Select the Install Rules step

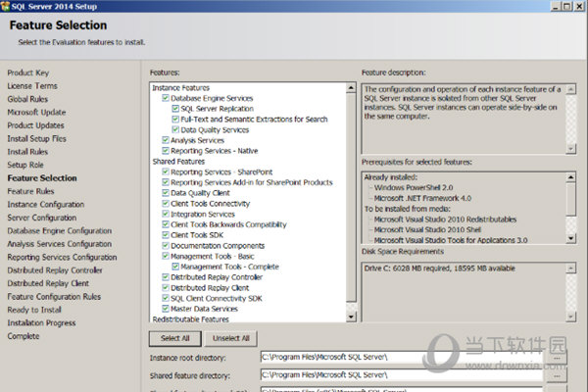[x=27, y=152]
